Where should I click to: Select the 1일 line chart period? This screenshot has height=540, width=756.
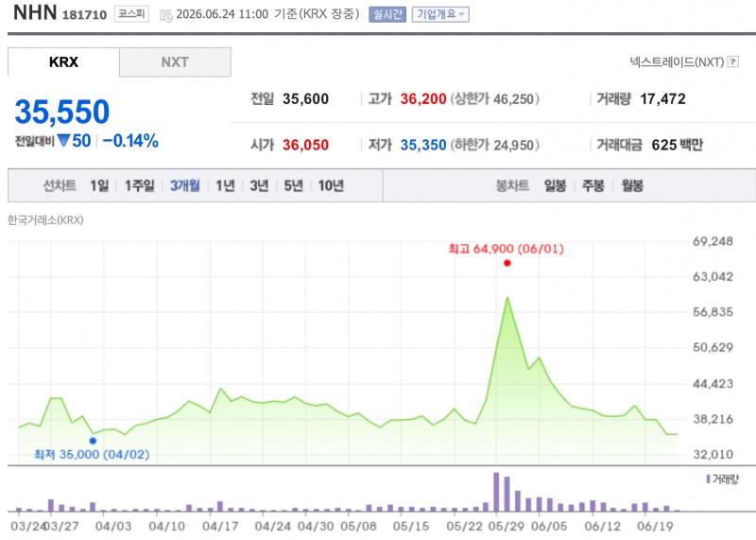click(x=99, y=185)
